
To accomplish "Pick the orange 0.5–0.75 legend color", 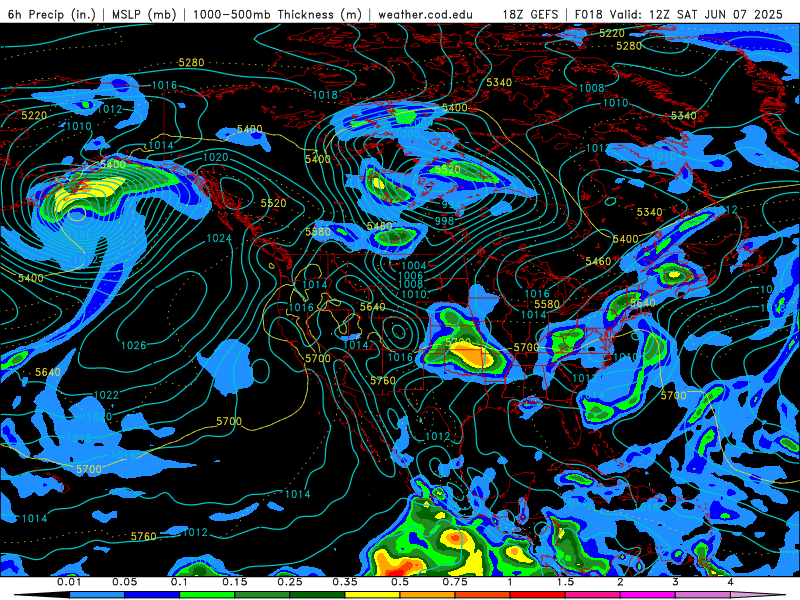I will click(428, 595).
